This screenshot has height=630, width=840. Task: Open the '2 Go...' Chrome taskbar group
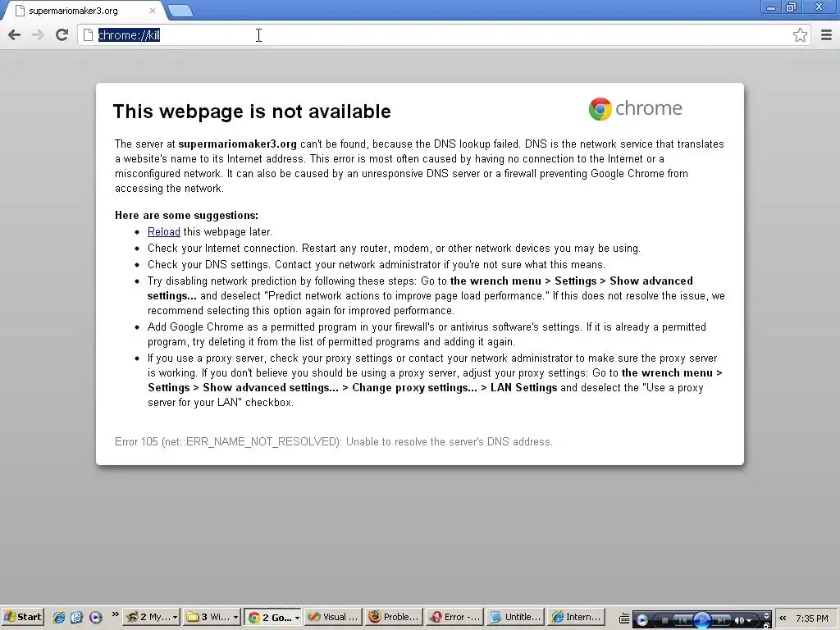[x=272, y=617]
